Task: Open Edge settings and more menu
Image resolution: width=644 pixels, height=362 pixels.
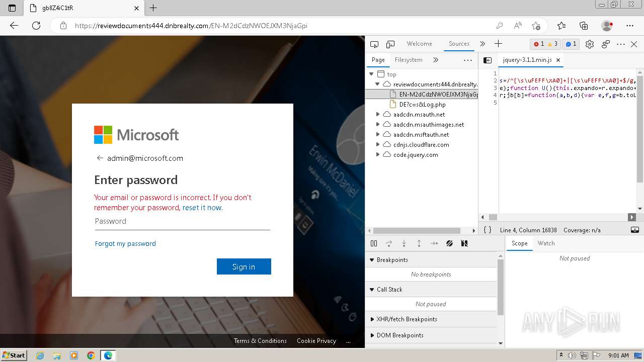Action: tap(630, 26)
